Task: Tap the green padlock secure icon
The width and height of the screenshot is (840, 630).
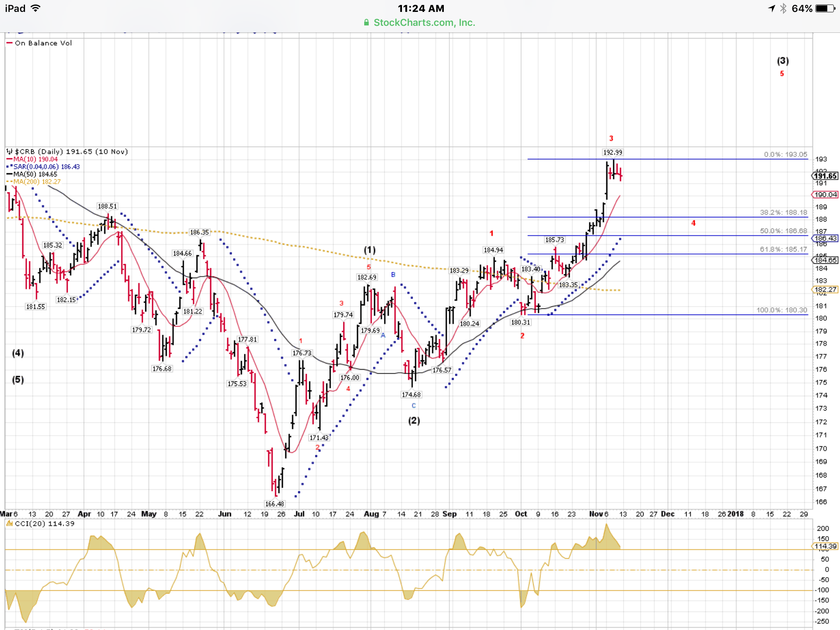Action: click(366, 23)
